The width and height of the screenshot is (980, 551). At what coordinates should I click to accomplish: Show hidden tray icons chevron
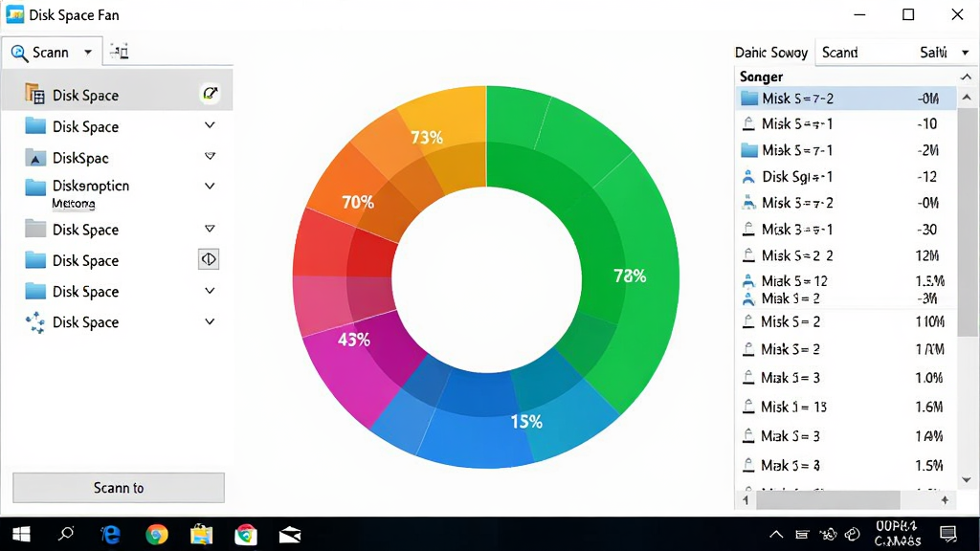click(x=776, y=534)
